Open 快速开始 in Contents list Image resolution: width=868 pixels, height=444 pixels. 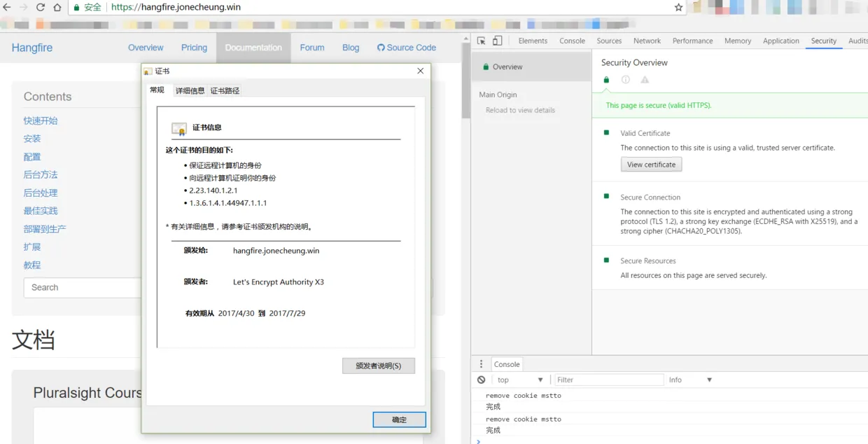pyautogui.click(x=41, y=120)
